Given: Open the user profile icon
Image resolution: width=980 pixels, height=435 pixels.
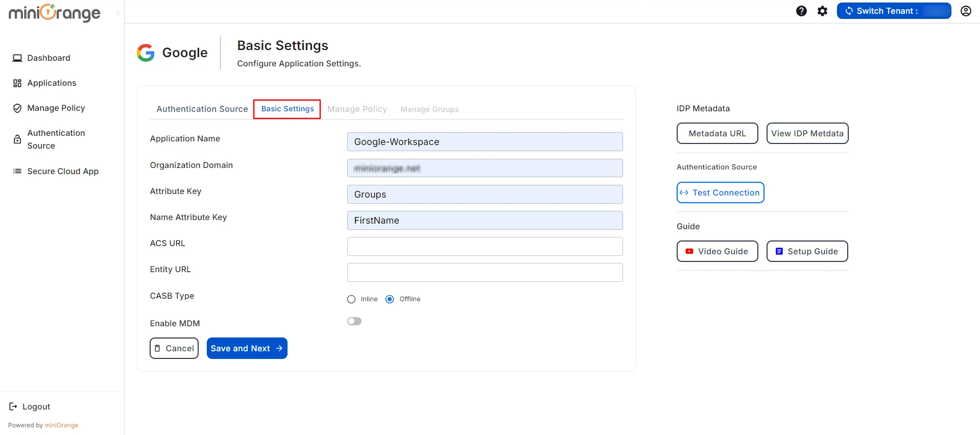Looking at the screenshot, I should pos(966,11).
